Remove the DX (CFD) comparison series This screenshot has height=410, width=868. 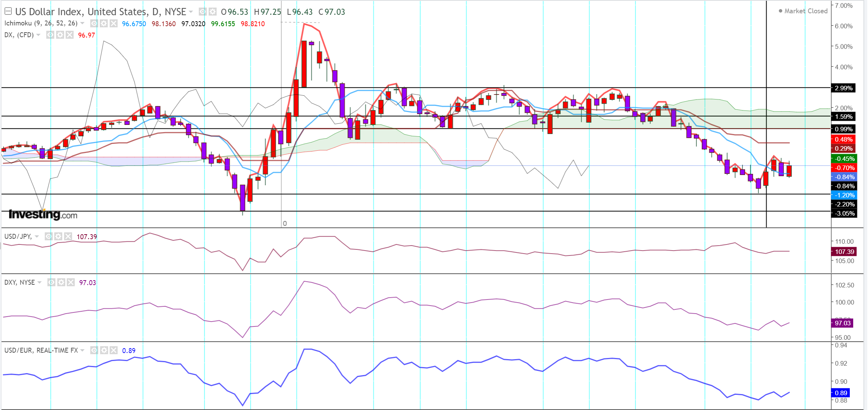69,35
